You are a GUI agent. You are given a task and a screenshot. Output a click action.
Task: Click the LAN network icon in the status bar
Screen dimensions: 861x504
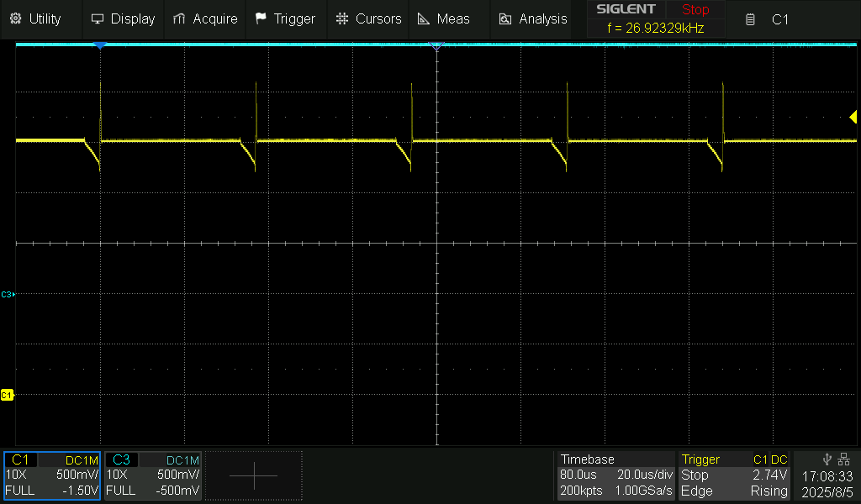tap(845, 459)
